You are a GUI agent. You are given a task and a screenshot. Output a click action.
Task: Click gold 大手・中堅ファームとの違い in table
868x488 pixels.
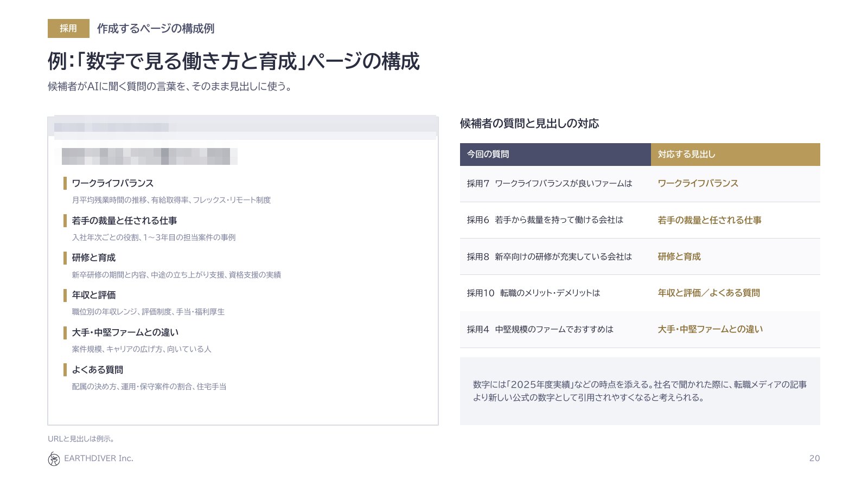coord(710,329)
